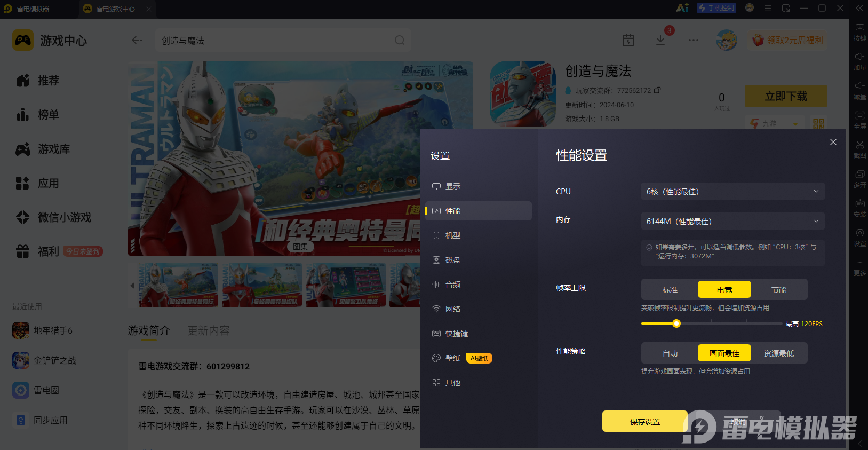This screenshot has width=868, height=450.
Task: Close the 雷电游戏中心 tab
Action: point(149,9)
